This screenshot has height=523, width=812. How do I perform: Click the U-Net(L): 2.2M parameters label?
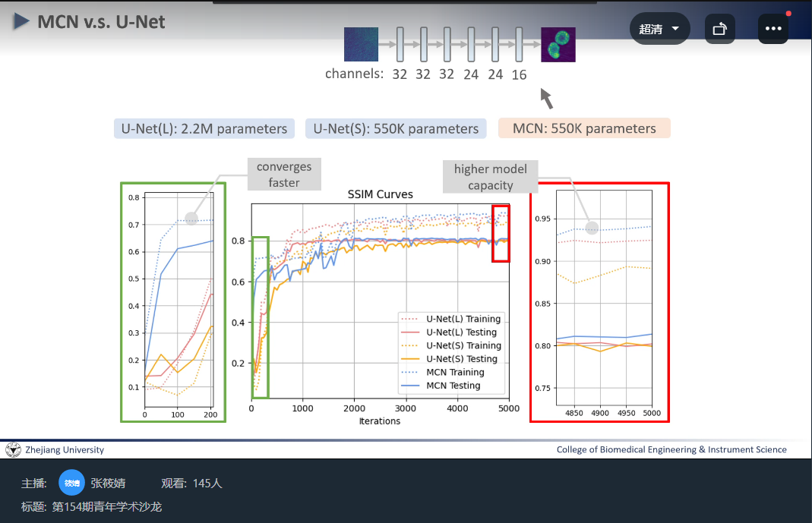point(204,128)
